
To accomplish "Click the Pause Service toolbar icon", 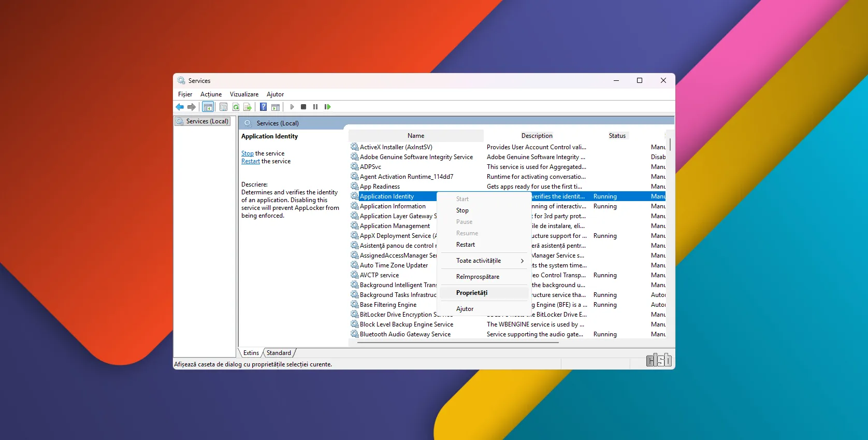I will 315,107.
